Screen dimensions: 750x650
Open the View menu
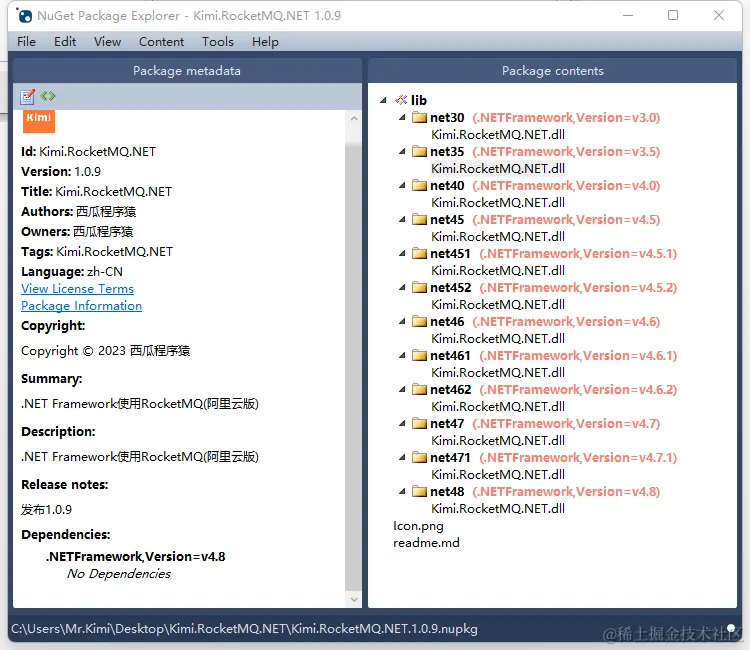point(107,42)
